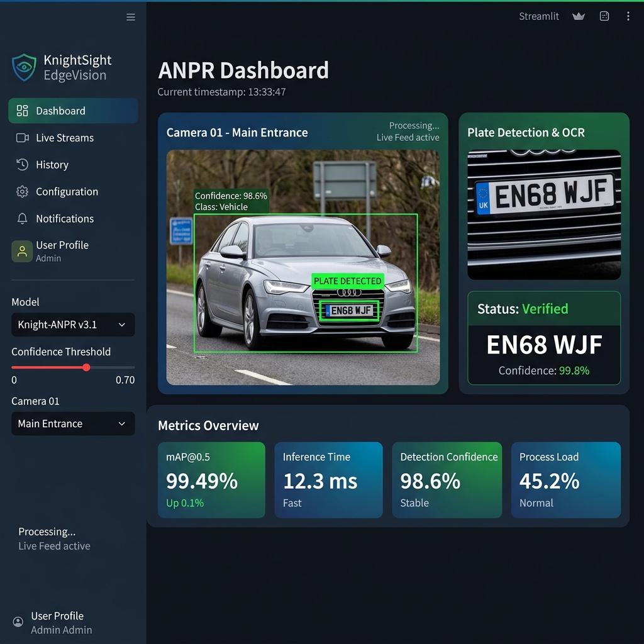Click the Configuration gear icon
Image resolution: width=644 pixels, height=644 pixels.
(x=22, y=191)
